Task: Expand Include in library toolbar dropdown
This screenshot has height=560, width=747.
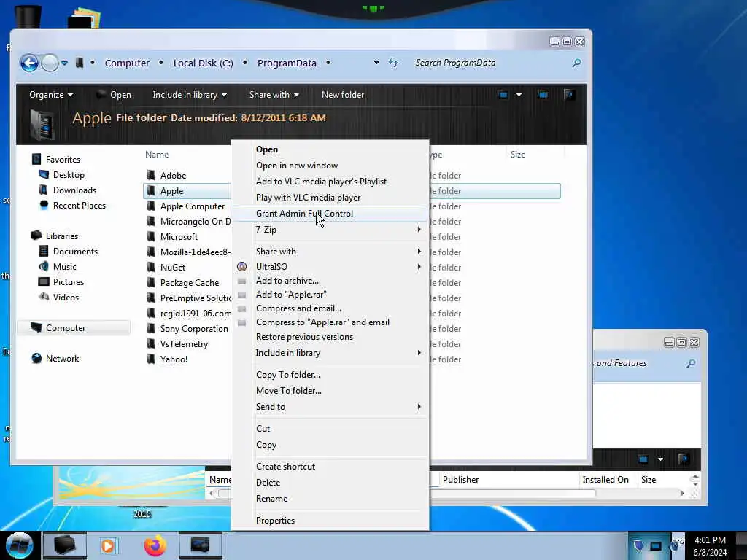Action: pyautogui.click(x=190, y=95)
